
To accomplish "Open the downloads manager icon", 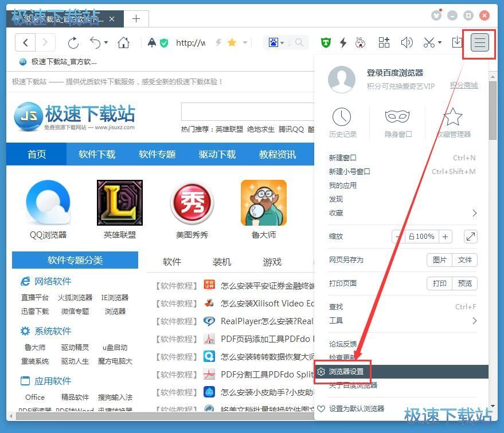I will pos(457,42).
